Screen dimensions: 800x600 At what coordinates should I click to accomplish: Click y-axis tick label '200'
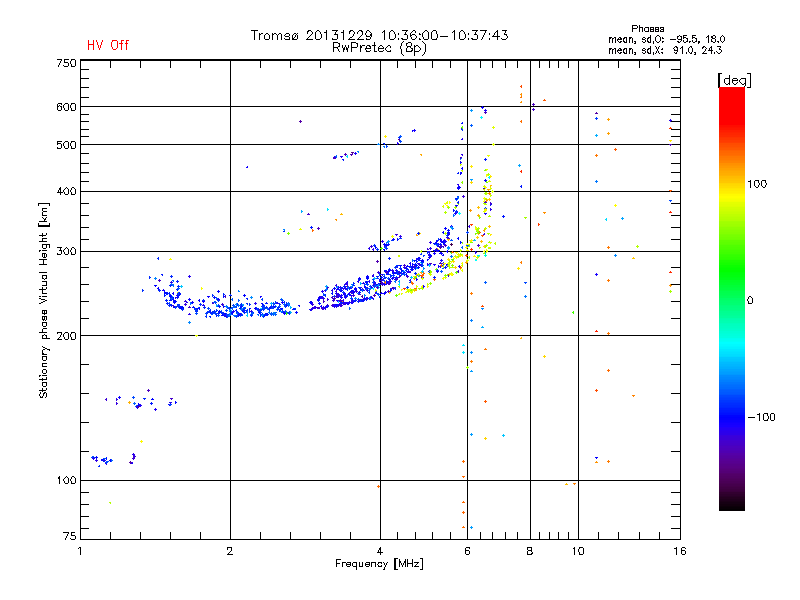(x=66, y=336)
